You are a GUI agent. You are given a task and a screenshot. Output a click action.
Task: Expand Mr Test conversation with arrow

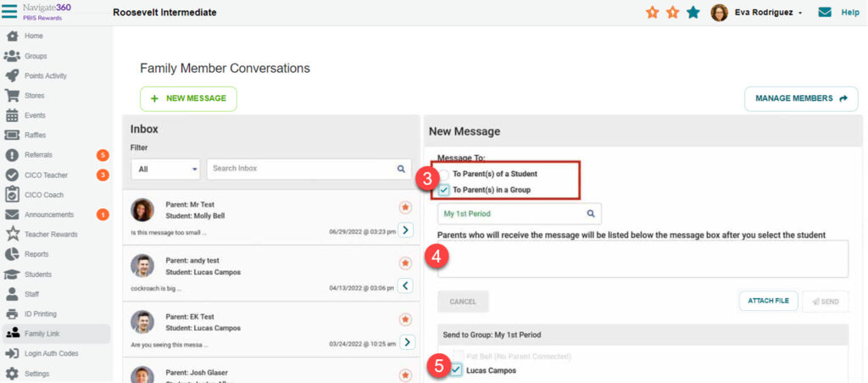(406, 230)
